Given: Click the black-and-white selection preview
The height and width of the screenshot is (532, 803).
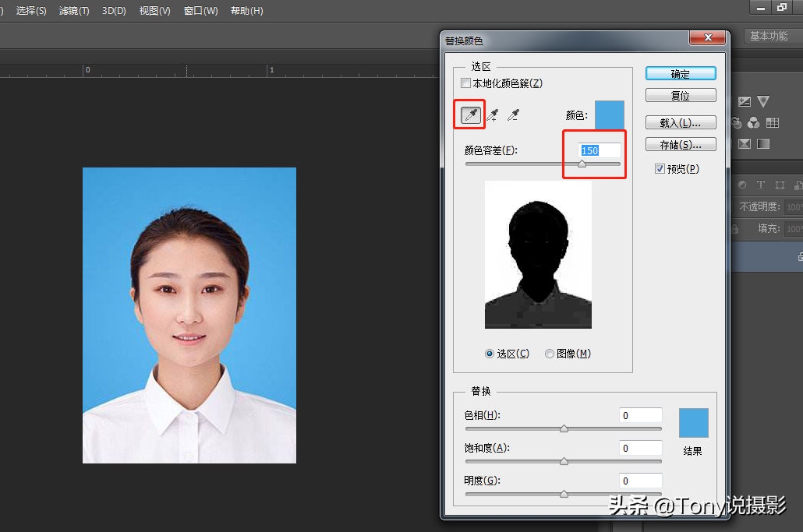Looking at the screenshot, I should coord(538,255).
